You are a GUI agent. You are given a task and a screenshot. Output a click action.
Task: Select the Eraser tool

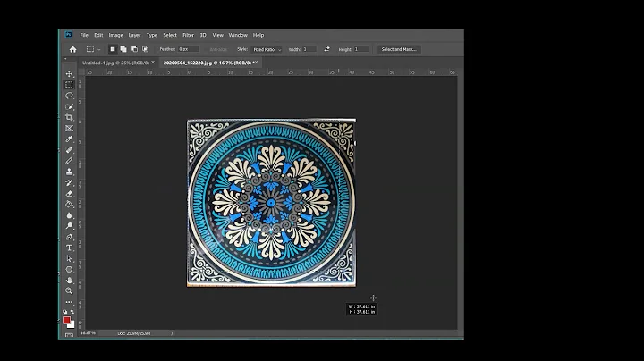(x=69, y=194)
